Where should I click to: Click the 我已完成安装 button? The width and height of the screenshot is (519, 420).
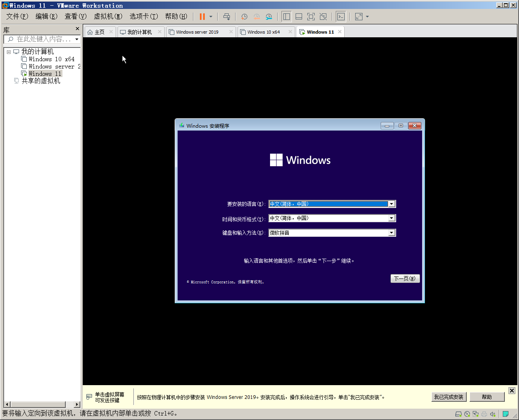(449, 397)
